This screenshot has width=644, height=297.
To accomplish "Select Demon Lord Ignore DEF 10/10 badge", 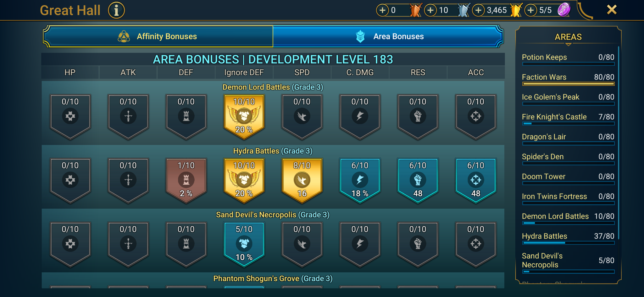I will tap(244, 116).
